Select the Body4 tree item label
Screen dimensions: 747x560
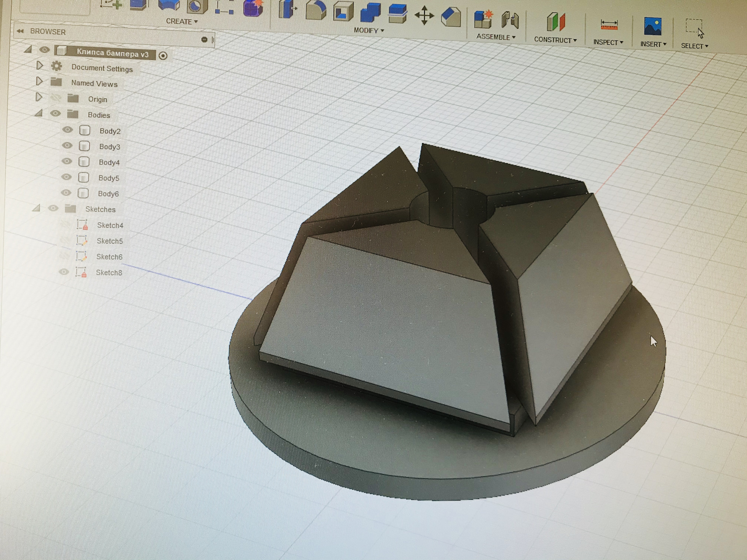click(109, 162)
